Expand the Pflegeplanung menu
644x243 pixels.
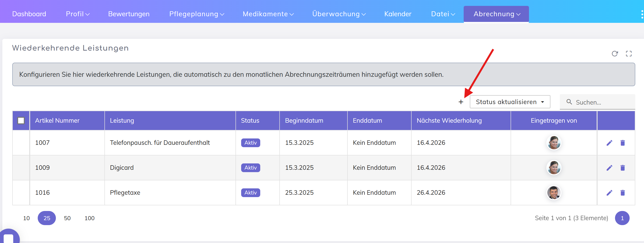(197, 14)
